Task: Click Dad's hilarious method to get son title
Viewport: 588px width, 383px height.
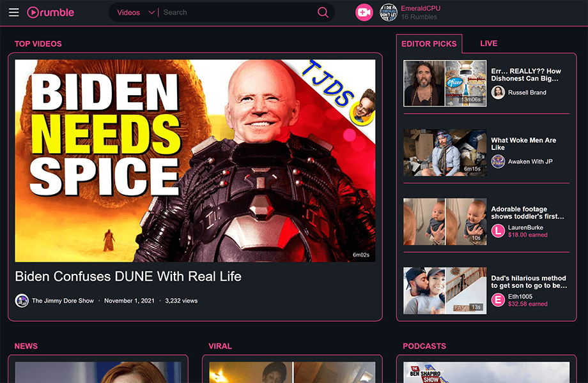Action: coord(529,282)
